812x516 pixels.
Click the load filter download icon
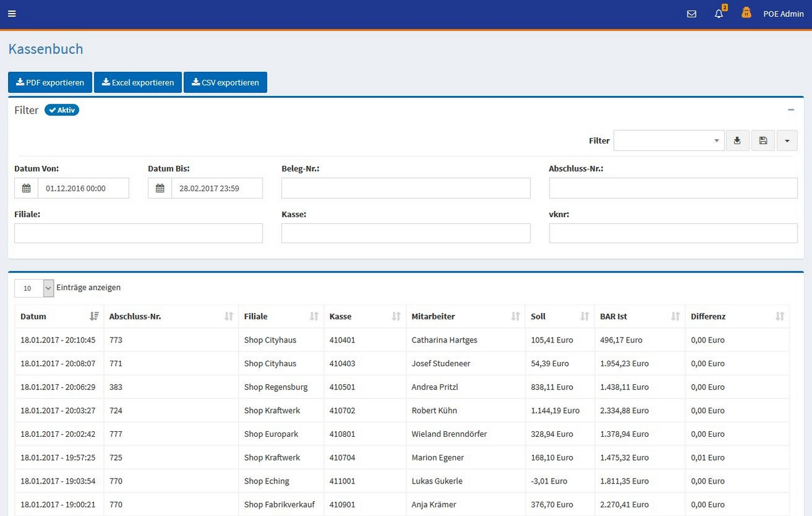(x=737, y=141)
